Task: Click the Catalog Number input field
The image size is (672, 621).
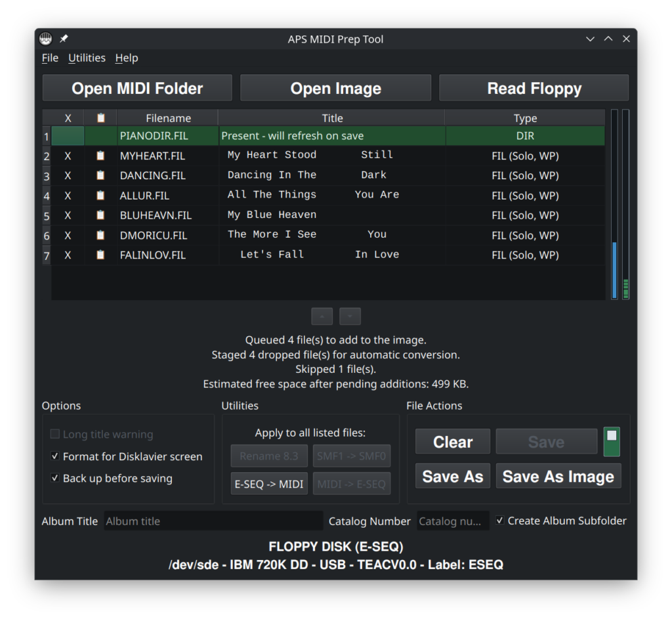Action: [453, 521]
